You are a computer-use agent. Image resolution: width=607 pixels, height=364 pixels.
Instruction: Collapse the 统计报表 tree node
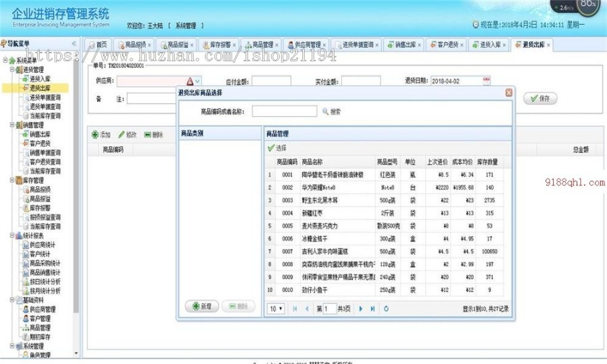point(12,235)
